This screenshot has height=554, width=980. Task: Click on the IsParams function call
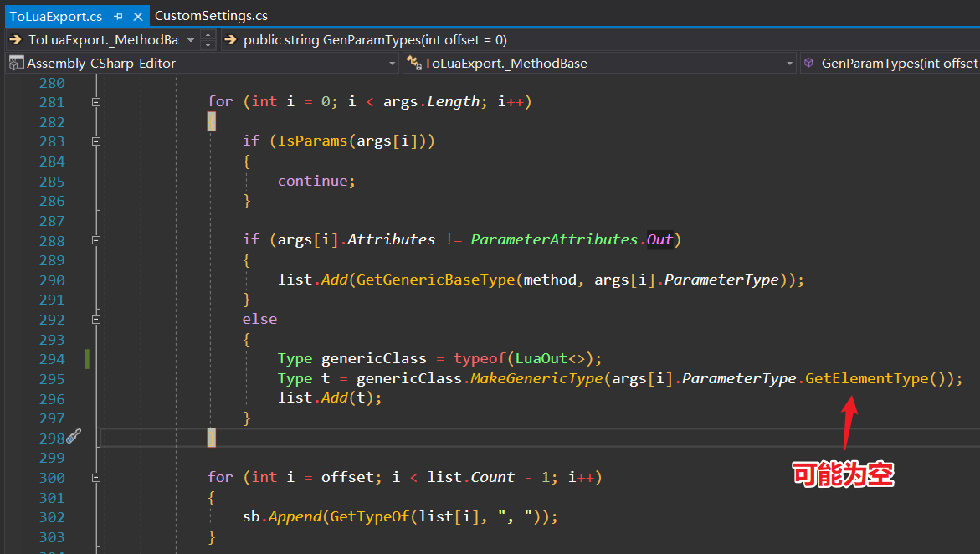point(312,141)
